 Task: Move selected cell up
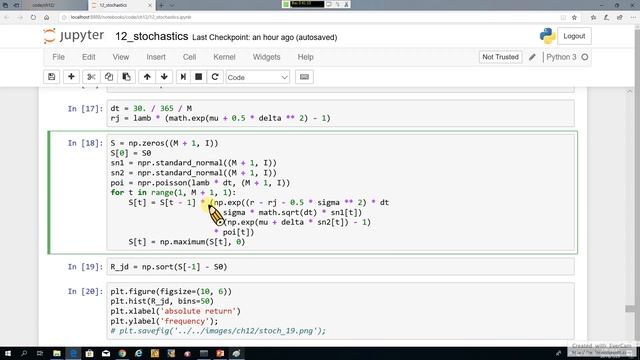click(x=147, y=77)
